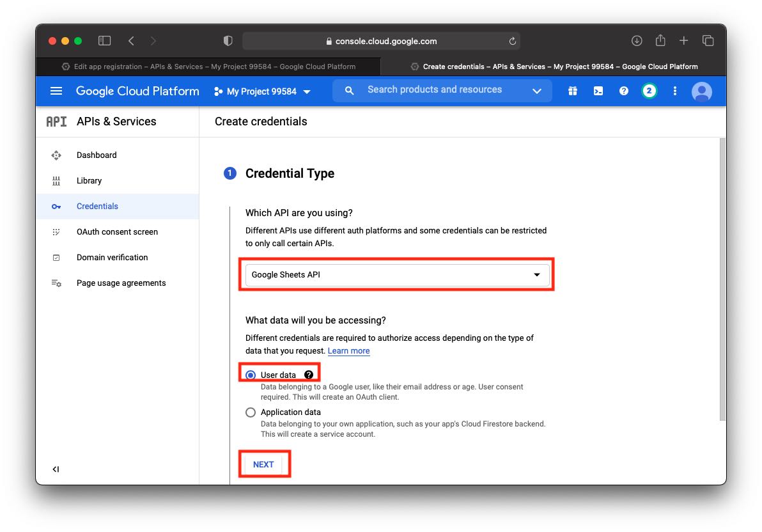Open the gift free trial icon
The width and height of the screenshot is (762, 532).
point(573,91)
